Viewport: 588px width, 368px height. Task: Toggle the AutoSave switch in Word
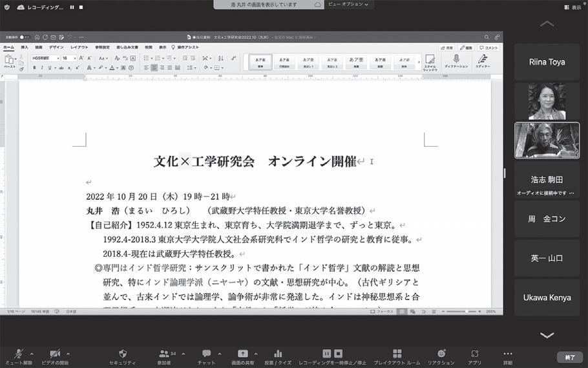point(24,37)
